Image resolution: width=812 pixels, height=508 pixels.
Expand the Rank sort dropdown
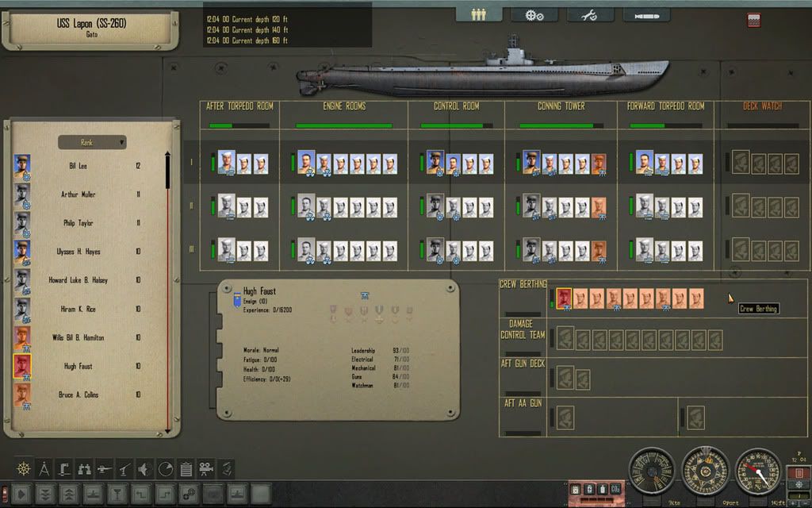(92, 142)
